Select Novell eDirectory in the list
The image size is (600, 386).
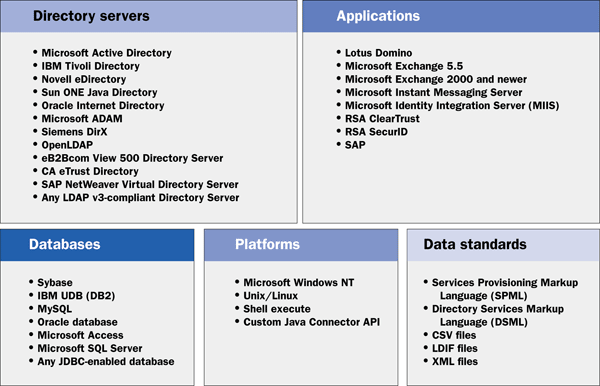[83, 79]
